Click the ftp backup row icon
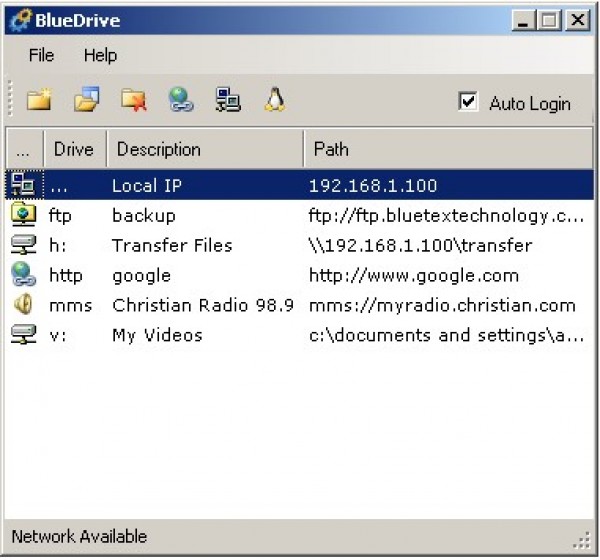The width and height of the screenshot is (600, 560). (23, 215)
